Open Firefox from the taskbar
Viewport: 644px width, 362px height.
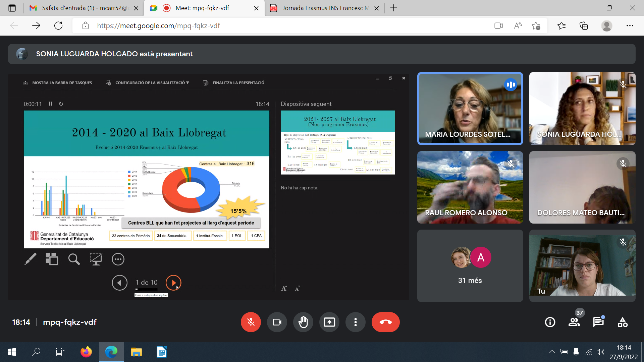tap(86, 352)
